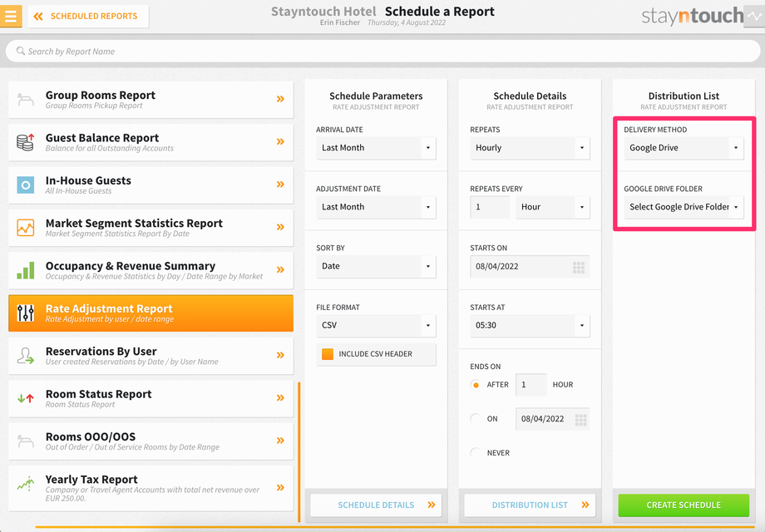Viewport: 765px width, 532px height.
Task: Click the green Create Schedule button
Action: point(684,505)
